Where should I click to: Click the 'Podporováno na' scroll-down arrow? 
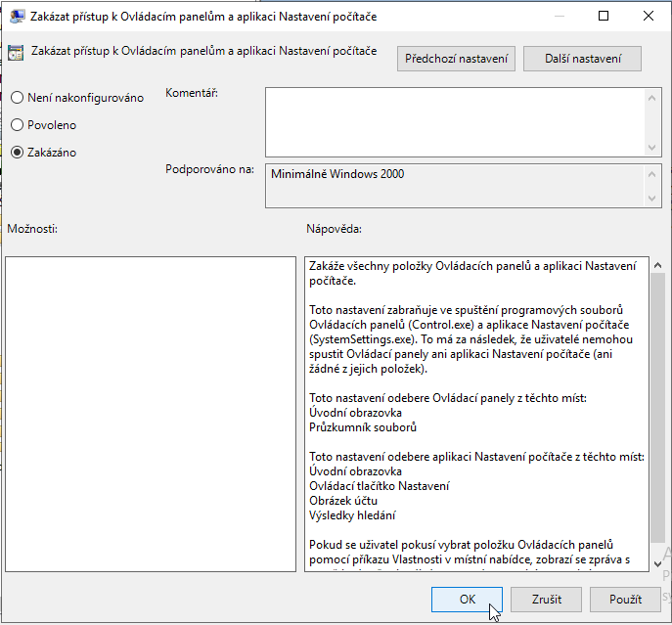653,199
